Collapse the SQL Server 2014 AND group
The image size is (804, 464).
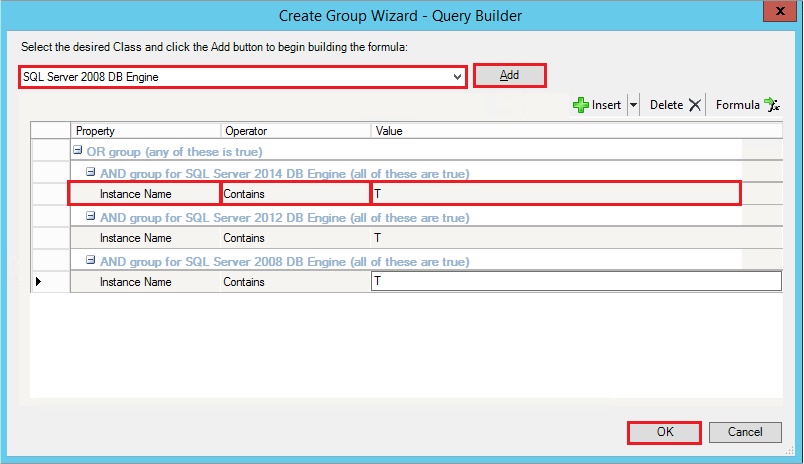91,172
